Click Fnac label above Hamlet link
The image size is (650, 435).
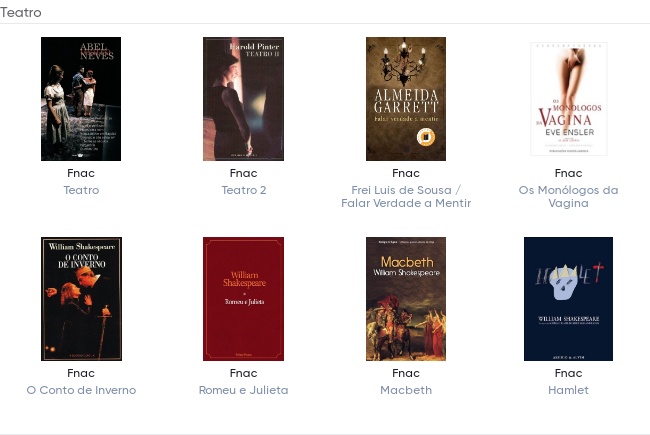tap(568, 373)
